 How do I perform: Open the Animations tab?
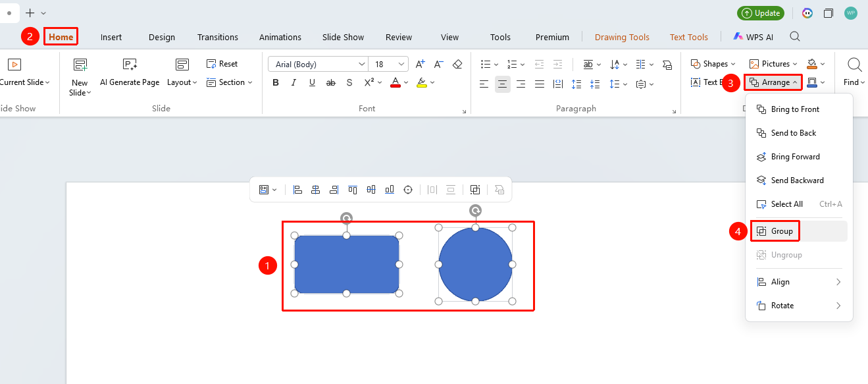[x=280, y=37]
